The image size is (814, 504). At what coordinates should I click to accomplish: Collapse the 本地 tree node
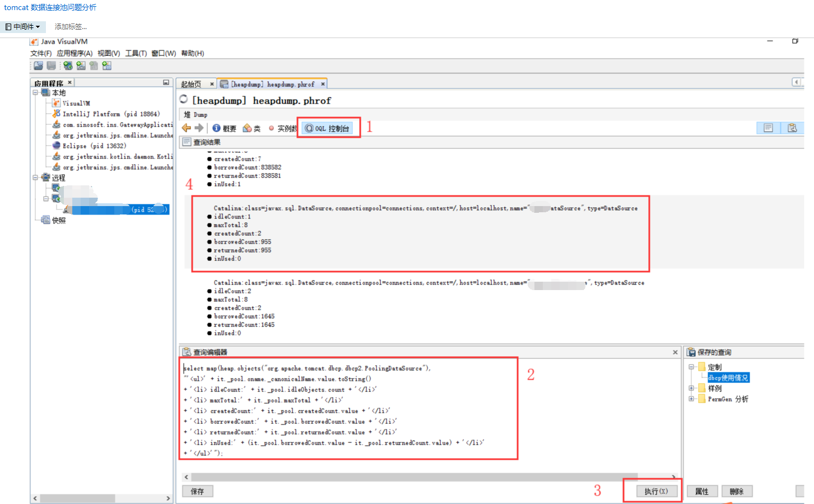point(35,92)
